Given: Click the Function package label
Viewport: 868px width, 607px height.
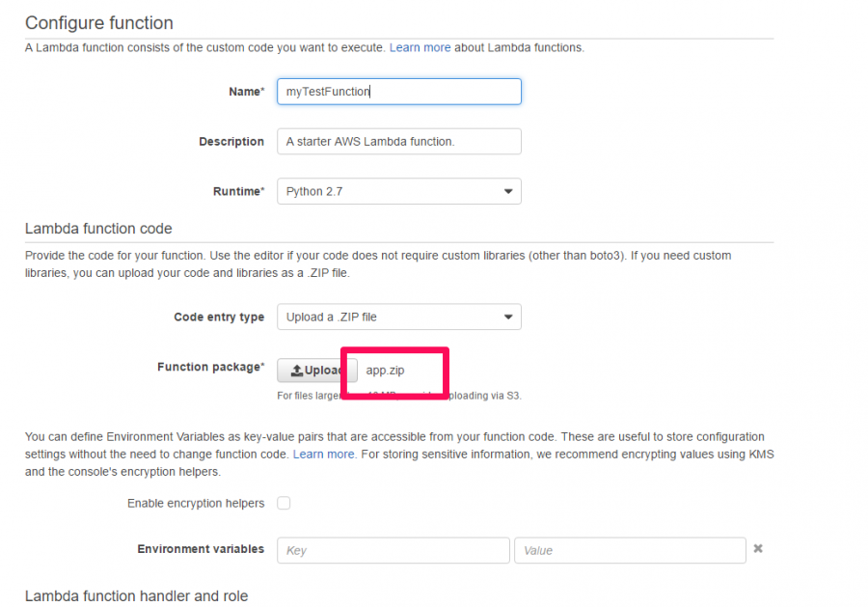Looking at the screenshot, I should 211,367.
